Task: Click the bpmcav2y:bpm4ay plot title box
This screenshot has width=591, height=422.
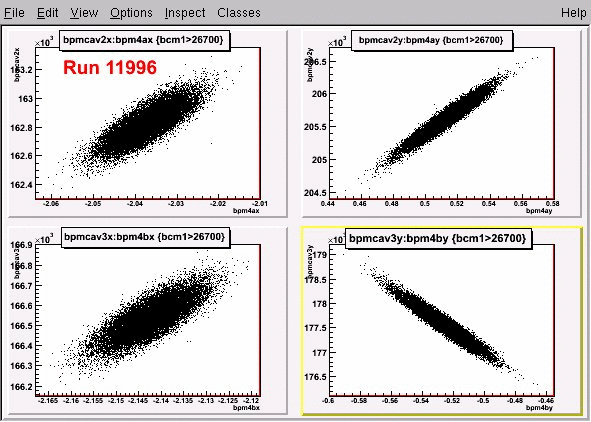Action: tap(432, 40)
